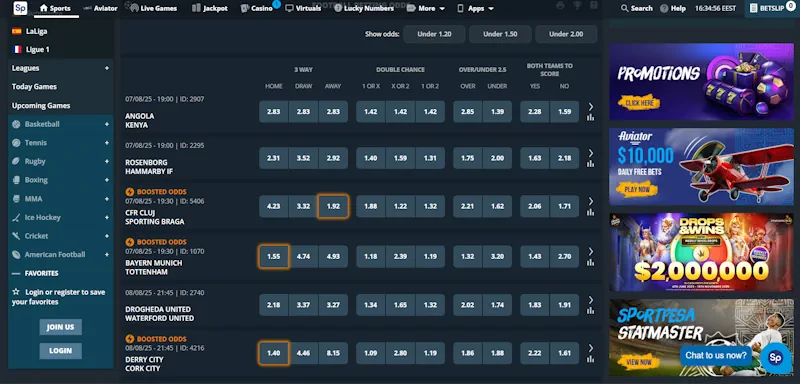Select Ligue 1 with France flag

point(31,49)
